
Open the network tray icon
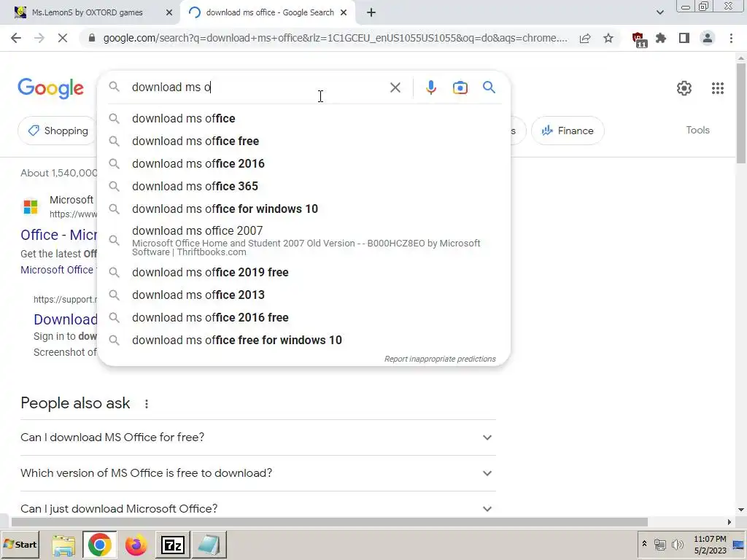[x=659, y=544]
